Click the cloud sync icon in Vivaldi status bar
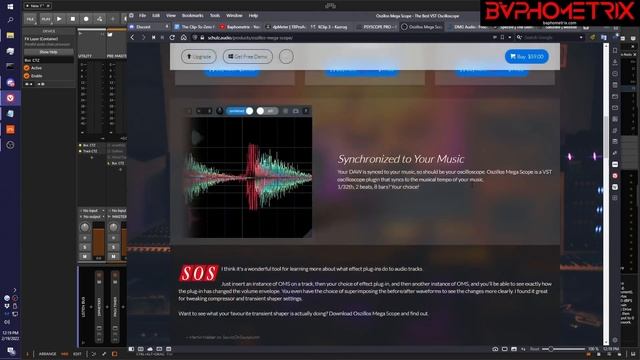The image size is (640, 360). (x=150, y=349)
